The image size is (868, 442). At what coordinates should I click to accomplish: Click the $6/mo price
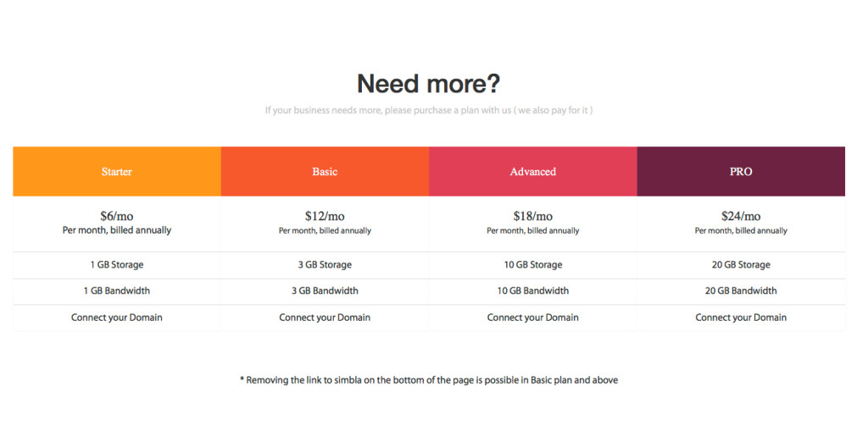click(x=117, y=216)
